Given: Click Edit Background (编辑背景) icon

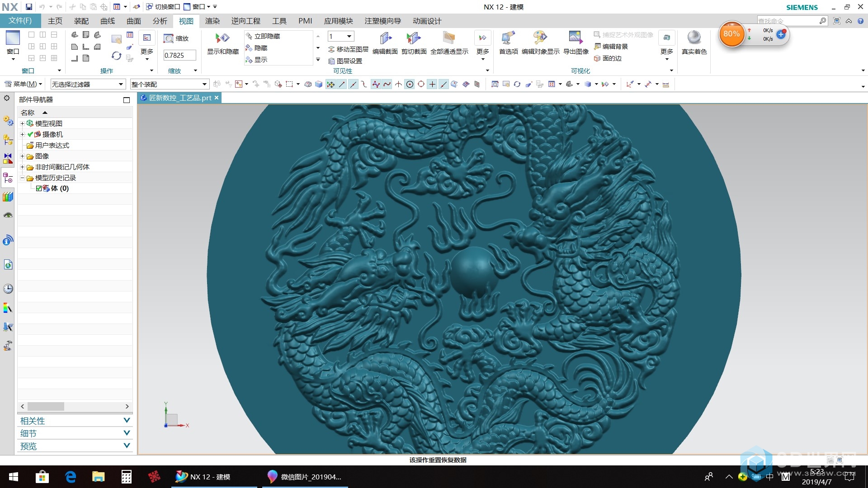Looking at the screenshot, I should click(597, 47).
